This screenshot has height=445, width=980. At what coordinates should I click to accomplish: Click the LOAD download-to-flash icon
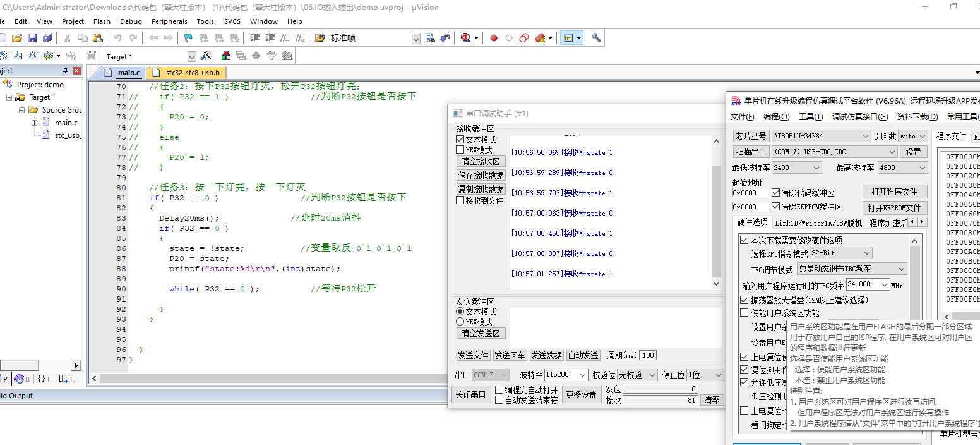[x=91, y=55]
